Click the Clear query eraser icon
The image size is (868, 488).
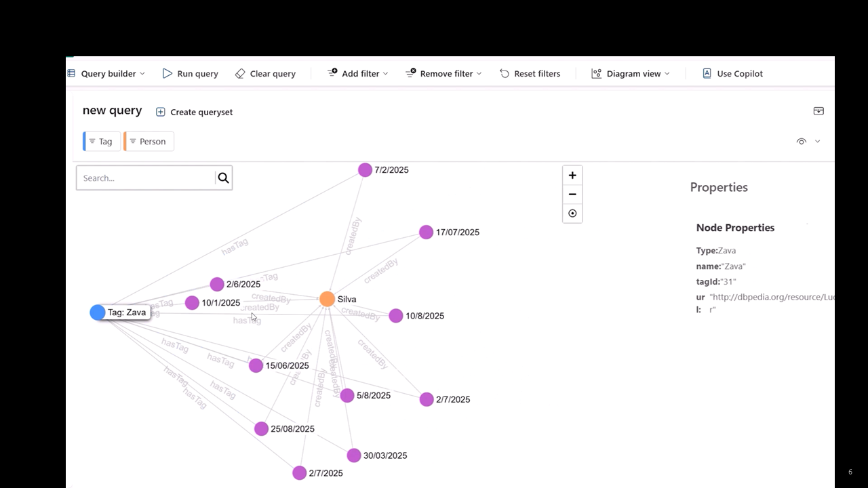(240, 73)
